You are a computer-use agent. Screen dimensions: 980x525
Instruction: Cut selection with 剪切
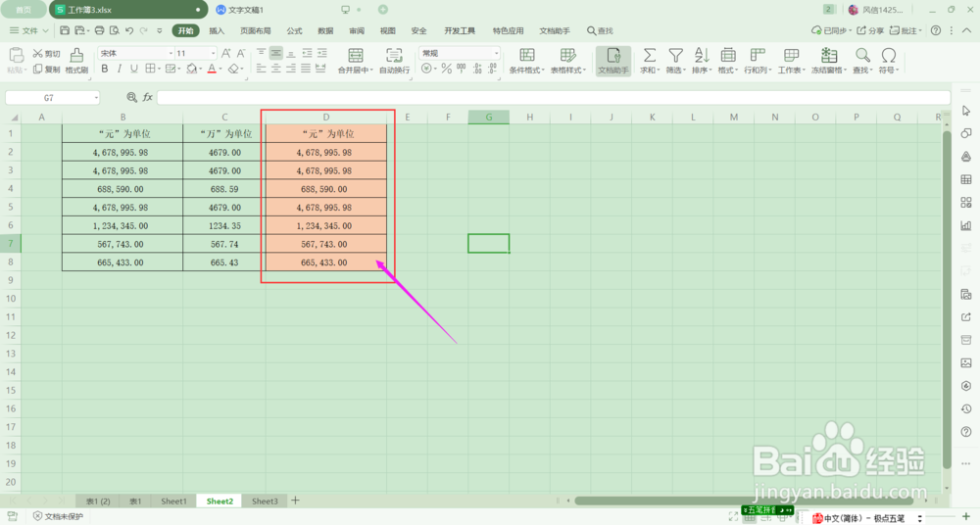click(47, 54)
